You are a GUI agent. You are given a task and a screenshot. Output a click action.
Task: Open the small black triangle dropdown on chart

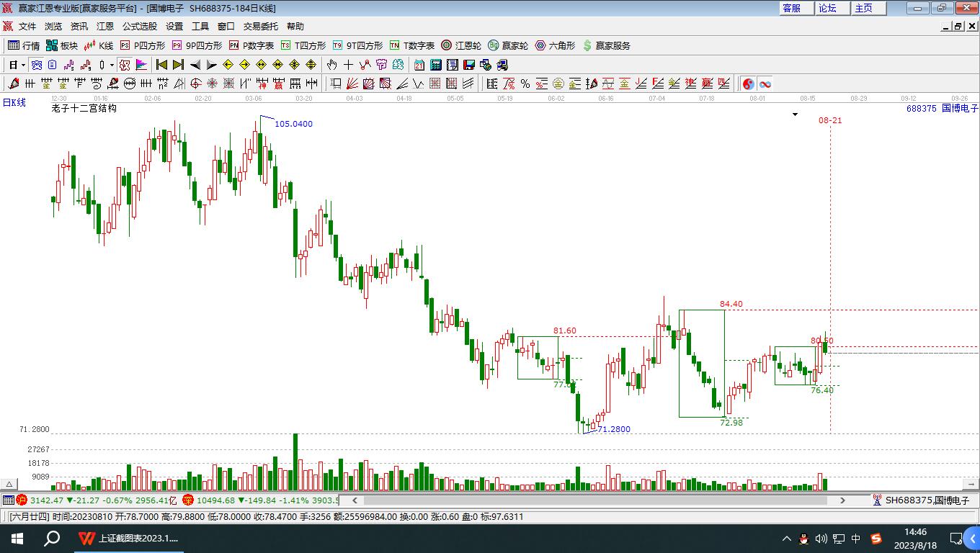795,114
